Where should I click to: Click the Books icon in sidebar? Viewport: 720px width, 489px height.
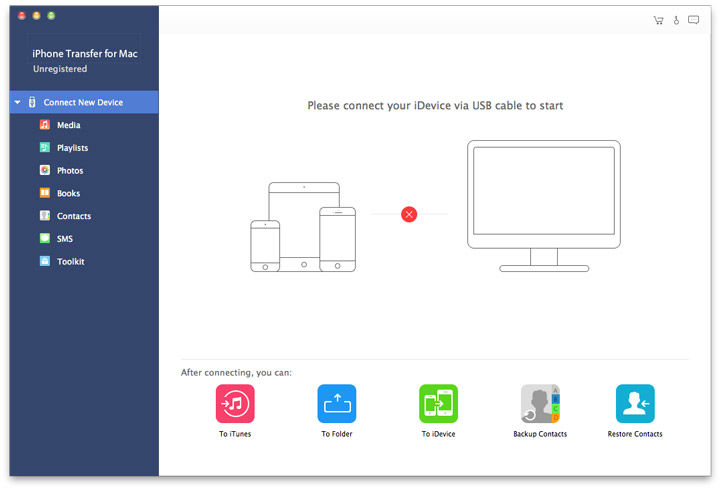click(45, 193)
